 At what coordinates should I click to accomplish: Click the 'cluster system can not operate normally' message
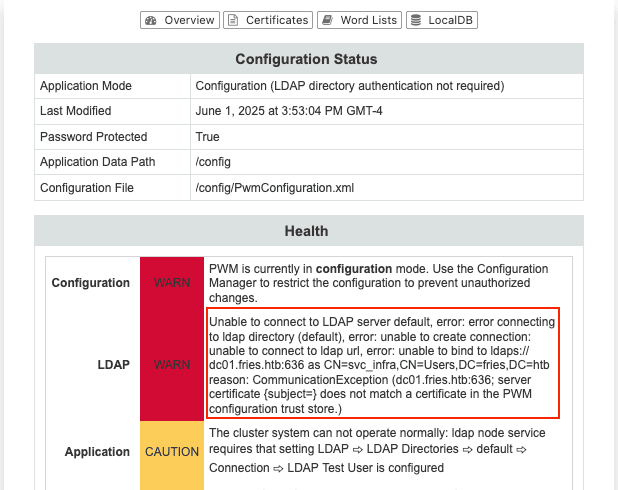tap(377, 450)
